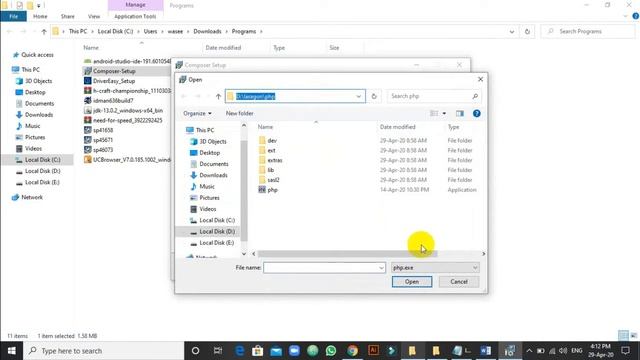Click the Open button in dialog
This screenshot has width=640, height=360.
(x=412, y=282)
